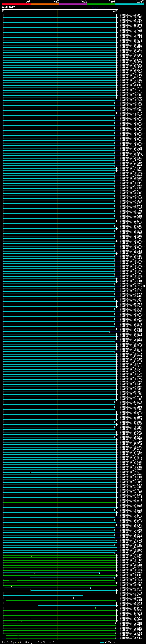Select the UniRef100_B9S8E1 hit label

coord(131,22)
